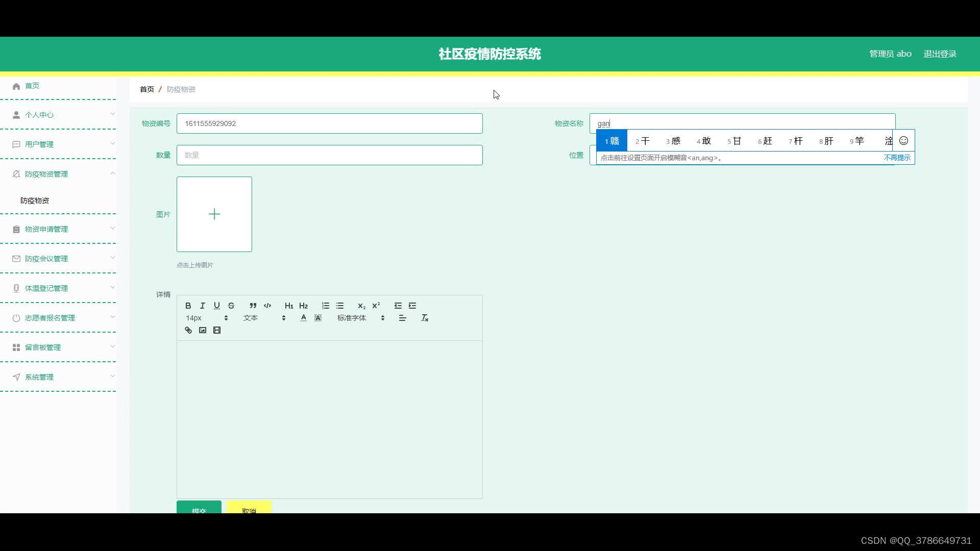
Task: Insert a blockquote in editor
Action: point(253,306)
